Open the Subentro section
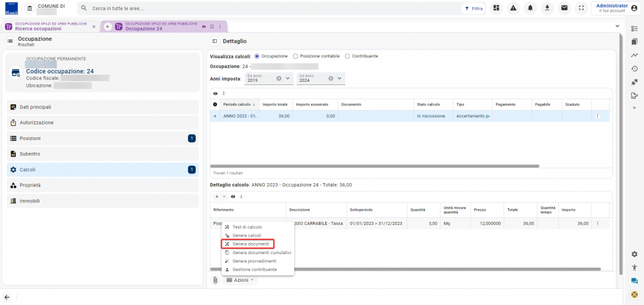The image size is (644, 305). pyautogui.click(x=102, y=153)
